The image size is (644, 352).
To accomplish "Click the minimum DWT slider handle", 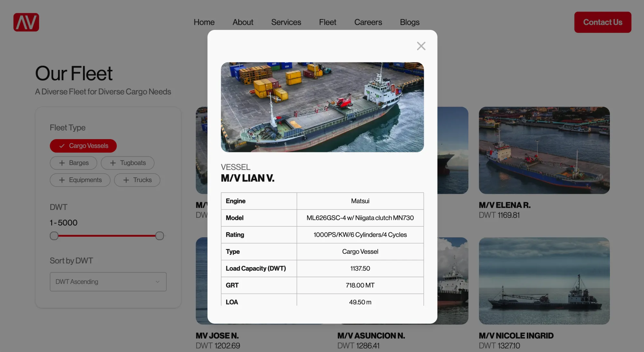I will pos(54,236).
